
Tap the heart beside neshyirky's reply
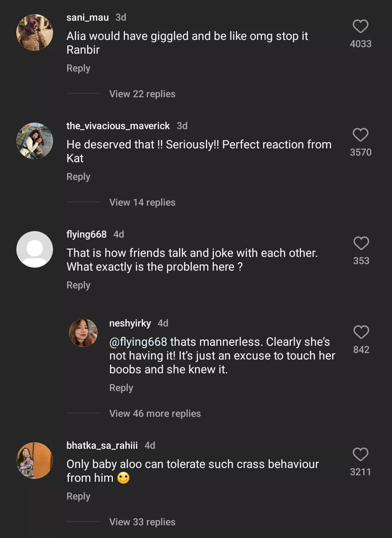(361, 332)
